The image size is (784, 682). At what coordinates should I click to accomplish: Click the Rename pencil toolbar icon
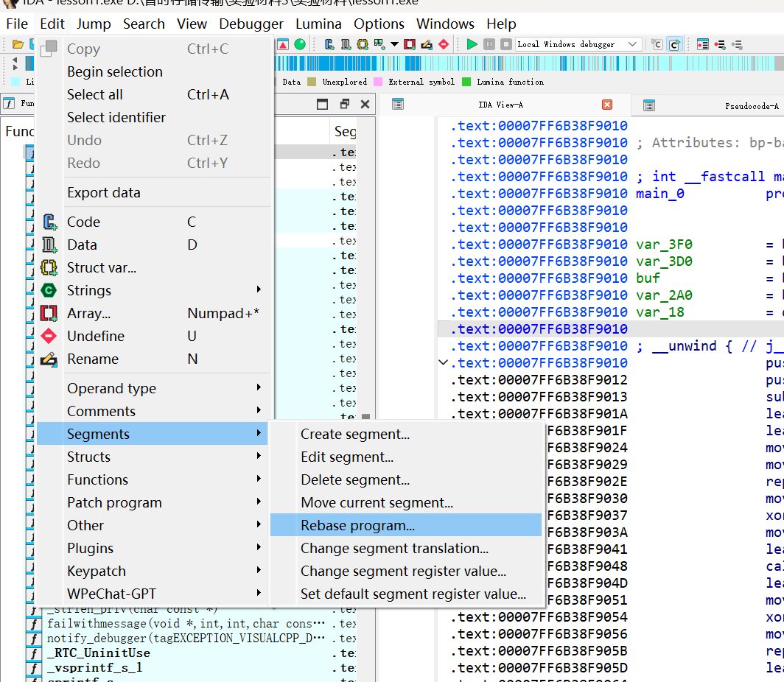(427, 44)
